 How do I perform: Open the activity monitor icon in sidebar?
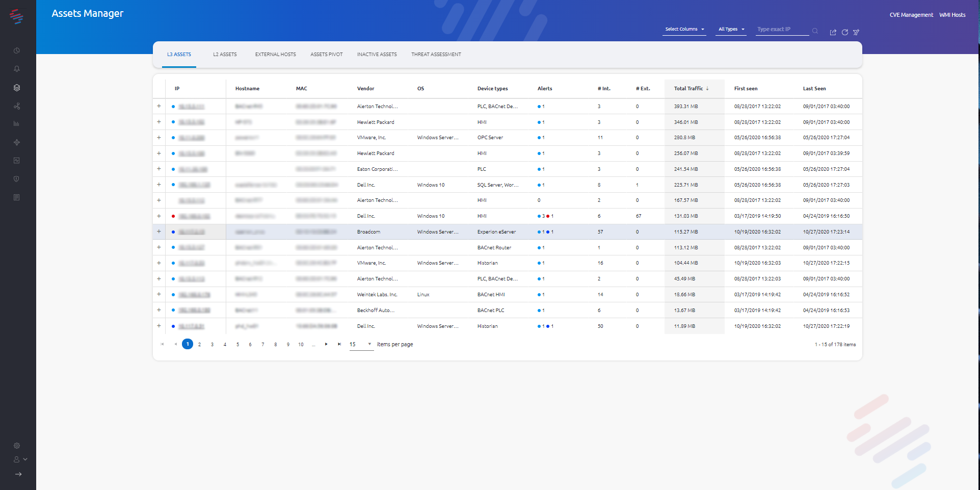click(17, 161)
